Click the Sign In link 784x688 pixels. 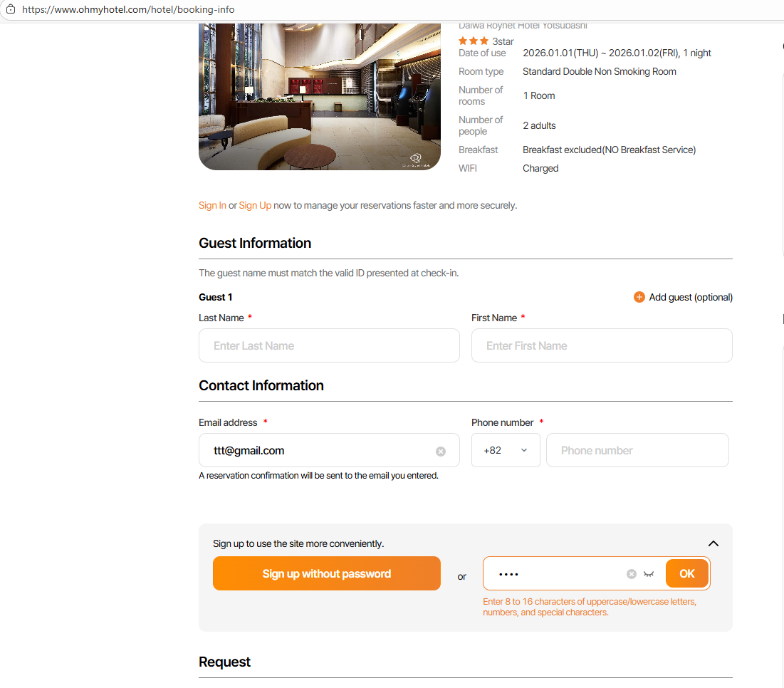(212, 205)
